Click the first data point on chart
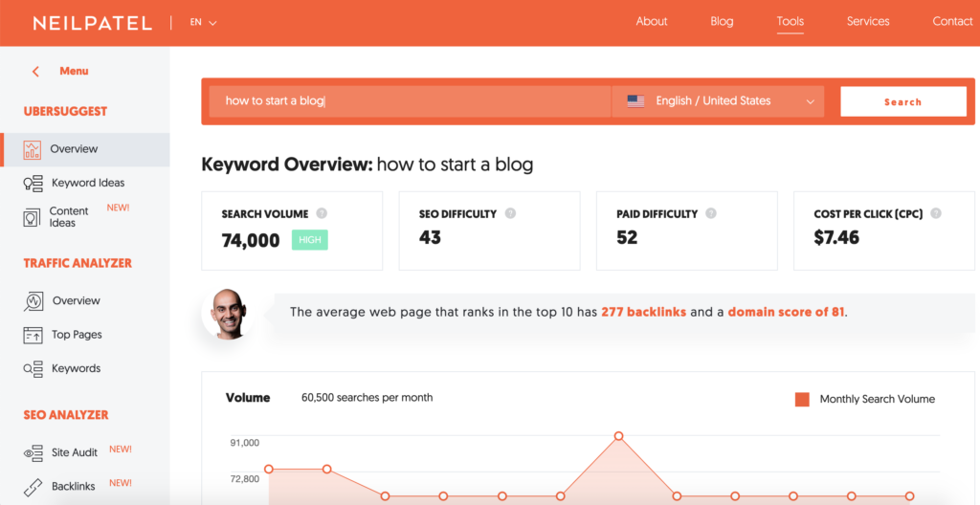 coord(269,469)
